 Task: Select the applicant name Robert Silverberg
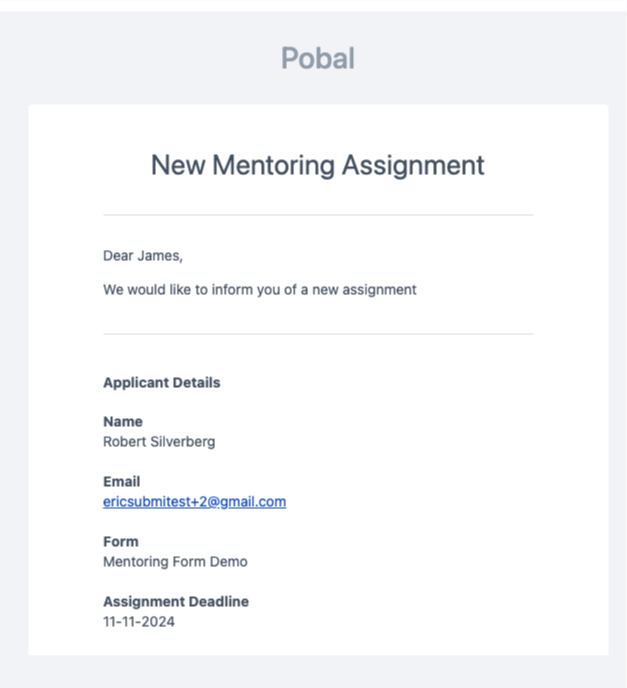[159, 441]
